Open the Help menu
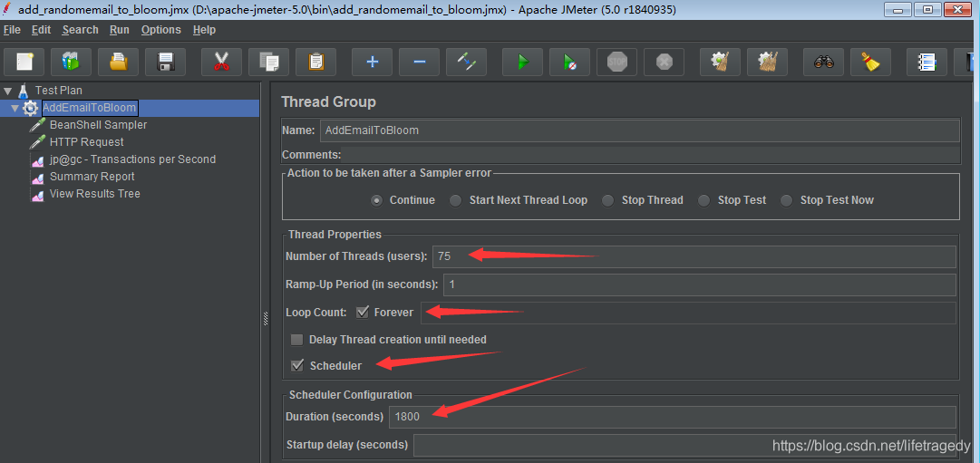 [x=204, y=30]
